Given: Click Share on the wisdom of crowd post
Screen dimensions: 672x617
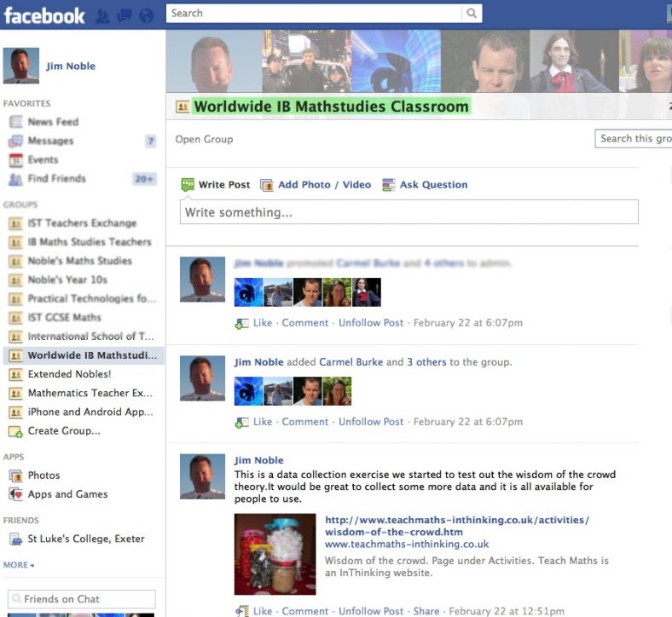Looking at the screenshot, I should [x=426, y=611].
